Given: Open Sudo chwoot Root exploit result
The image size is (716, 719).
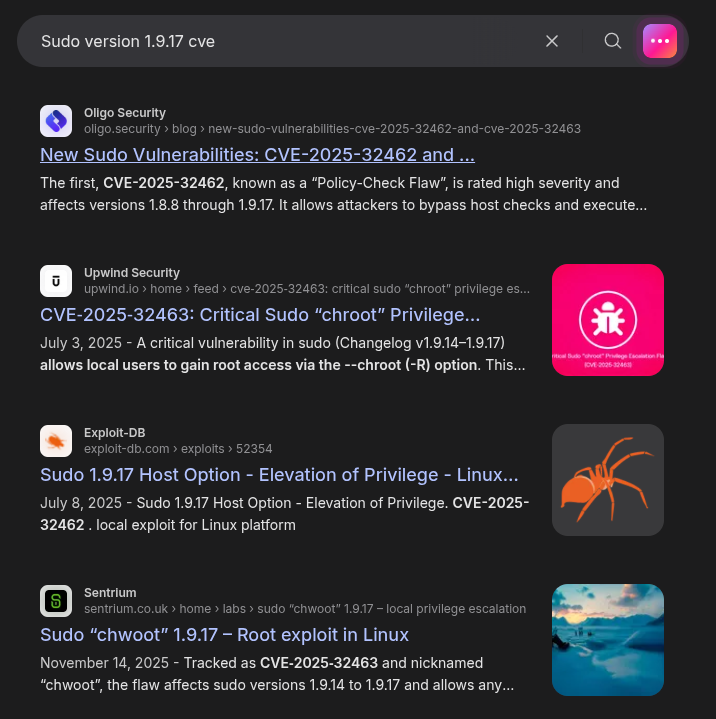Looking at the screenshot, I should pos(224,635).
